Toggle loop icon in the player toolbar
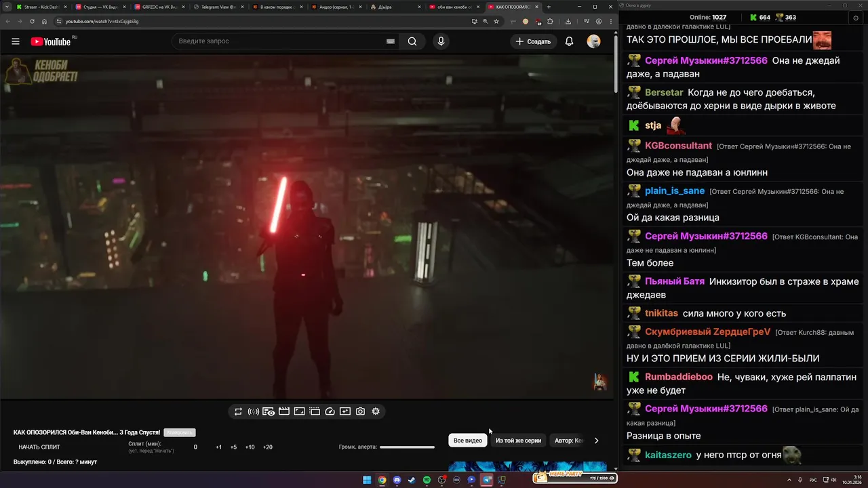This screenshot has height=488, width=868. (239, 411)
